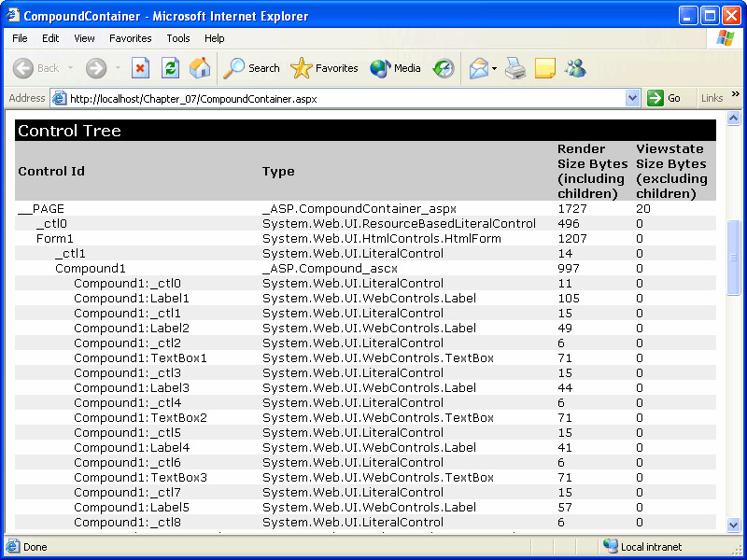Expand the Back button history dropdown
This screenshot has height=560, width=747.
point(69,68)
